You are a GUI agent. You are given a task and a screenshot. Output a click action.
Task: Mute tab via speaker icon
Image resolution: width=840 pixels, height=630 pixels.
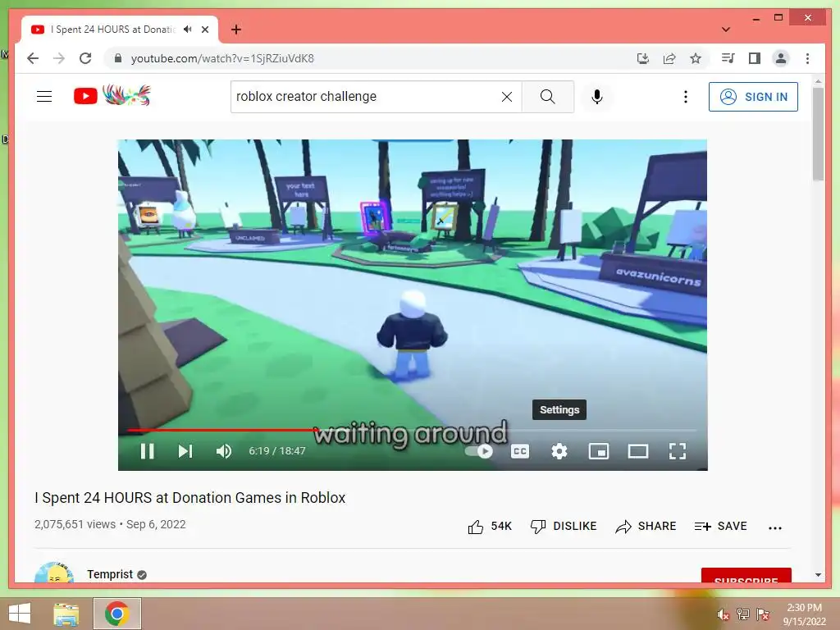pos(188,30)
